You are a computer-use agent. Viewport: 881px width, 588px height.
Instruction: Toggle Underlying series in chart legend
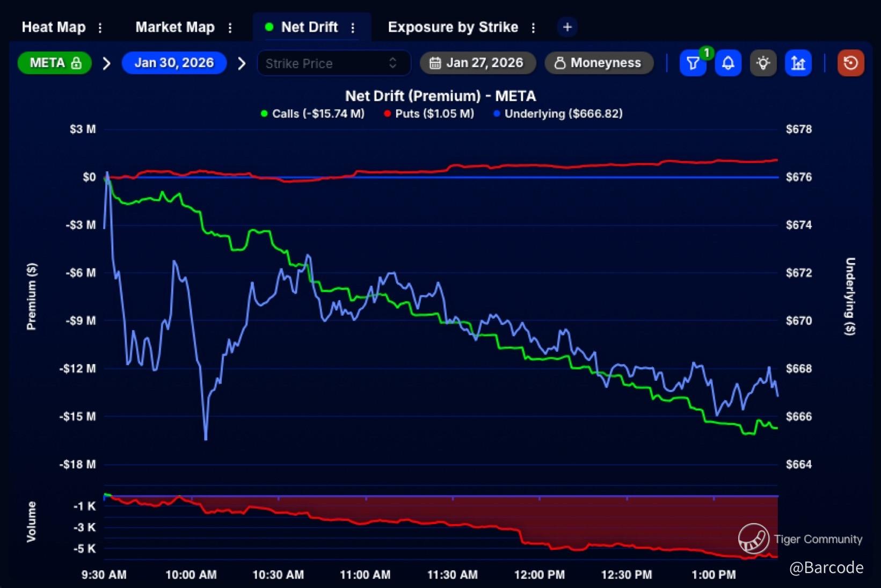558,114
